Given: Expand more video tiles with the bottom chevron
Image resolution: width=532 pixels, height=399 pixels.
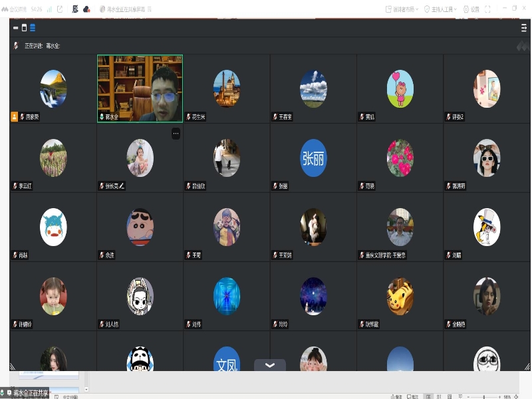Looking at the screenshot, I should point(269,365).
